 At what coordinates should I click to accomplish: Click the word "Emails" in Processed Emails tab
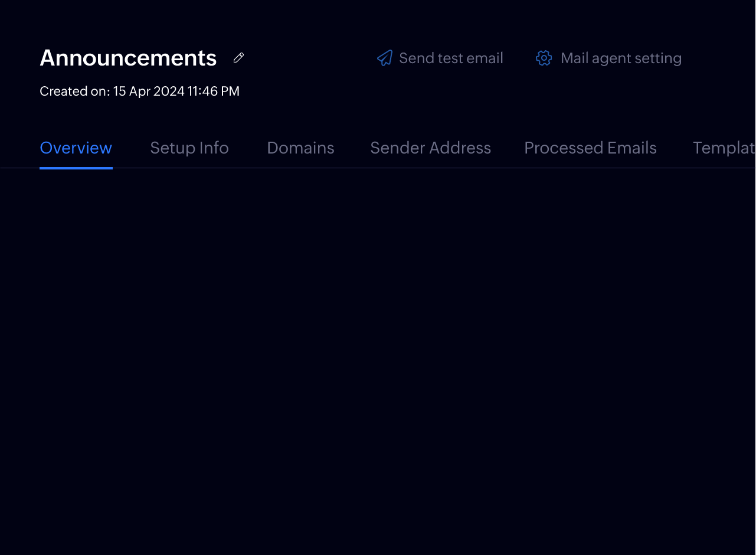(632, 148)
